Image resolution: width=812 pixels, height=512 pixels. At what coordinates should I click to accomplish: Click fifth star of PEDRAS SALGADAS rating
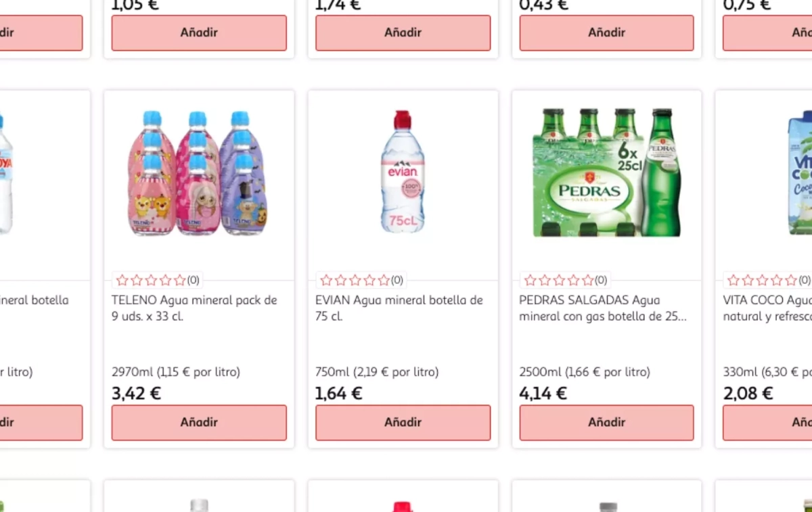click(587, 280)
